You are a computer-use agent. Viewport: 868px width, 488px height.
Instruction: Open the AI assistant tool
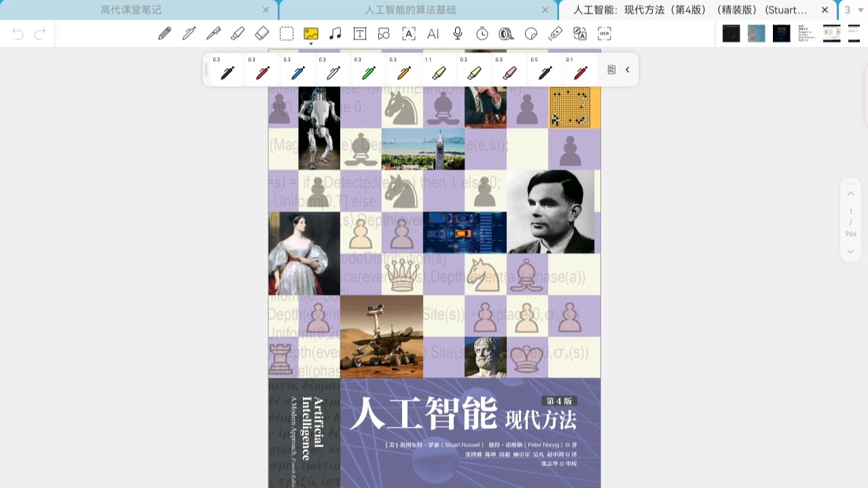pos(433,33)
